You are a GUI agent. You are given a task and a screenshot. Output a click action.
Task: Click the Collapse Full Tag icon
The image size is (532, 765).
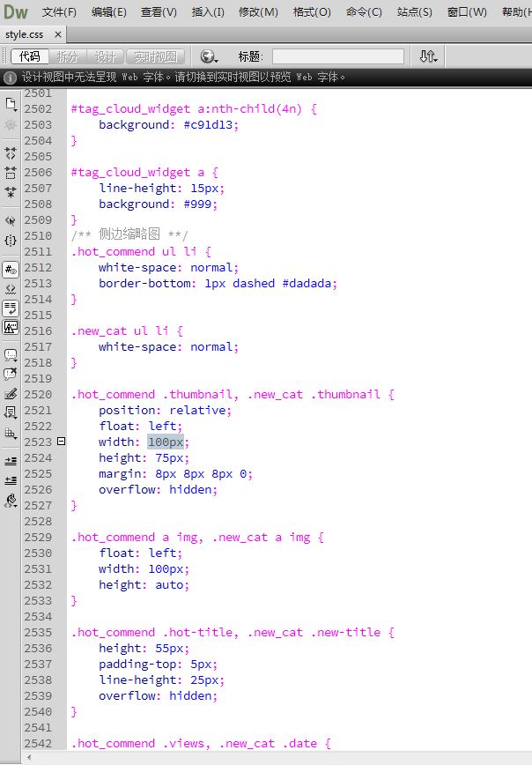pyautogui.click(x=11, y=153)
